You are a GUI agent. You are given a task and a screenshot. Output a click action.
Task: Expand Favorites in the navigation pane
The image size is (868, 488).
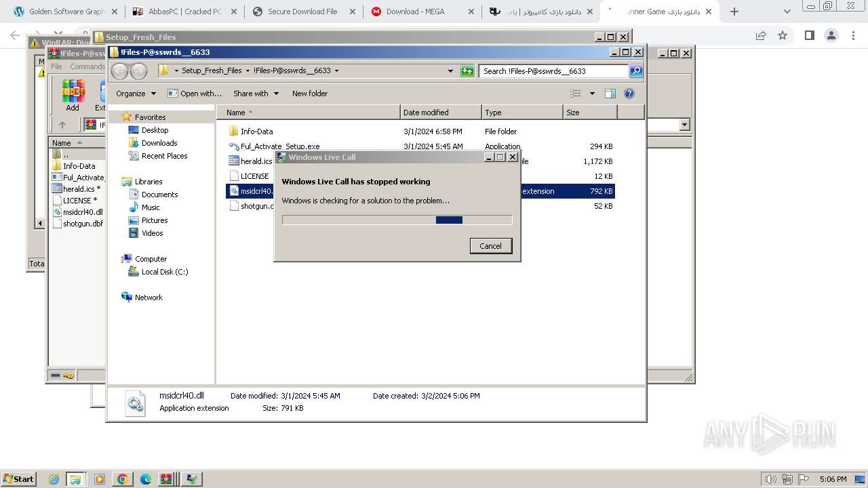(150, 117)
